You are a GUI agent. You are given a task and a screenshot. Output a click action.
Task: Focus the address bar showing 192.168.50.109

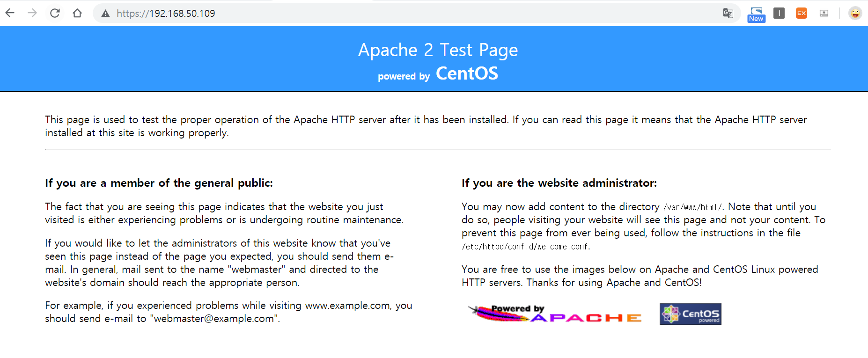pos(417,13)
